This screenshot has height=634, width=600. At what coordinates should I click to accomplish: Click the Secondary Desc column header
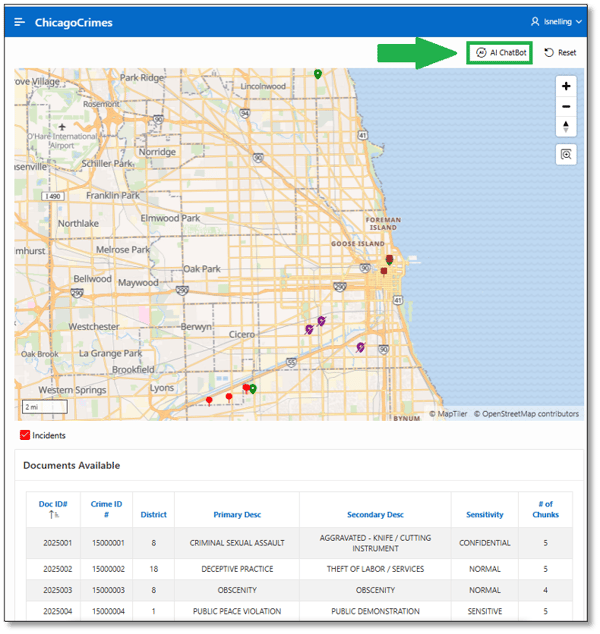pos(374,515)
